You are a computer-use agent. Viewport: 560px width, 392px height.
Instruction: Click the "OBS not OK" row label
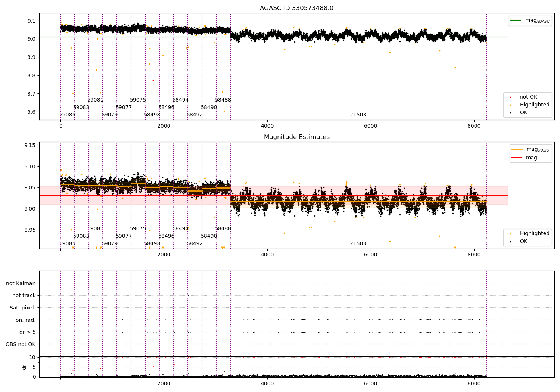tap(21, 344)
